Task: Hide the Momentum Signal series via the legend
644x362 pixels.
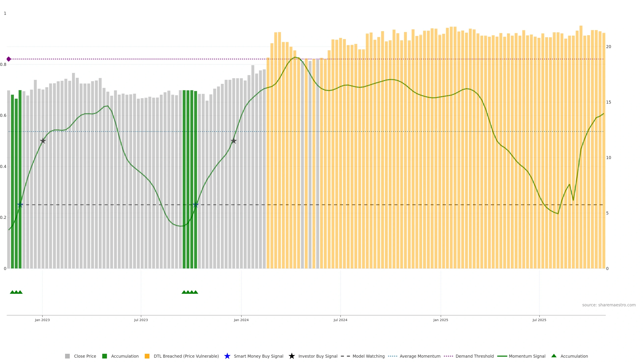Action: click(x=527, y=356)
